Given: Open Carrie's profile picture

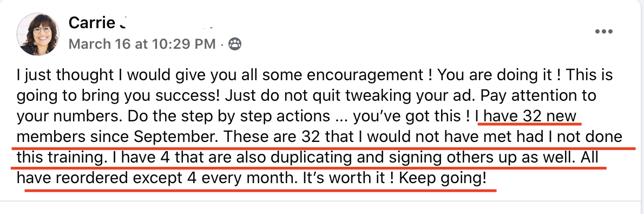Looking at the screenshot, I should click(x=38, y=34).
